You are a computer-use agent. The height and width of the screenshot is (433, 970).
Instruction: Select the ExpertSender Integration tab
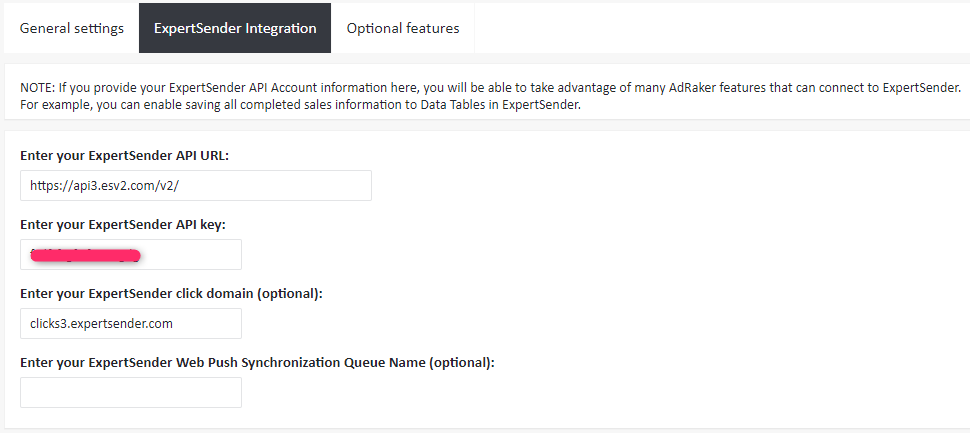click(x=235, y=28)
